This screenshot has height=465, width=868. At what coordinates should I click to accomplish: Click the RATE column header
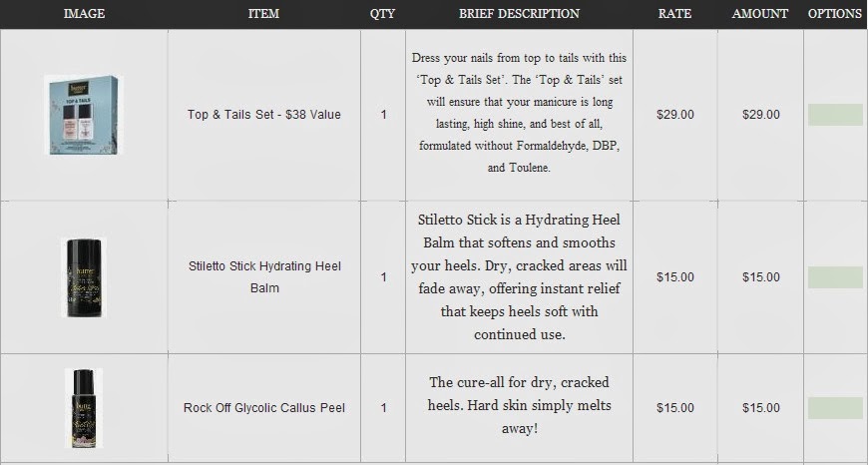coord(674,14)
